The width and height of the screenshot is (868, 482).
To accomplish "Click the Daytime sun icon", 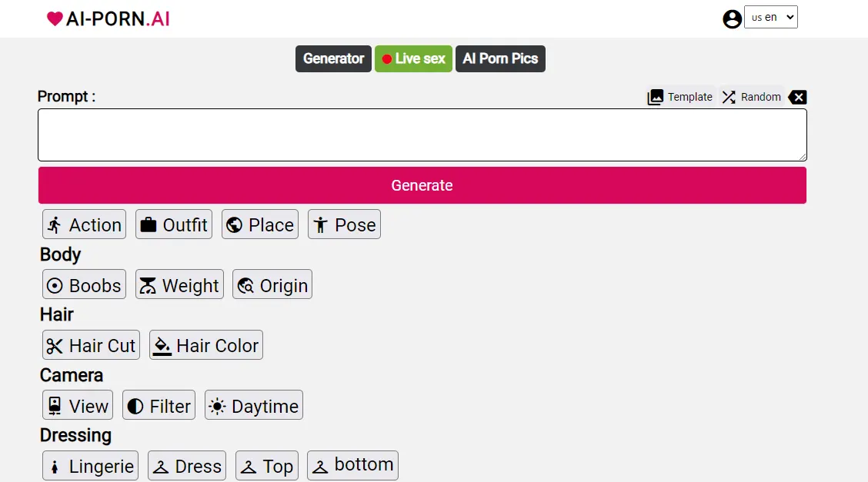I will (x=218, y=406).
